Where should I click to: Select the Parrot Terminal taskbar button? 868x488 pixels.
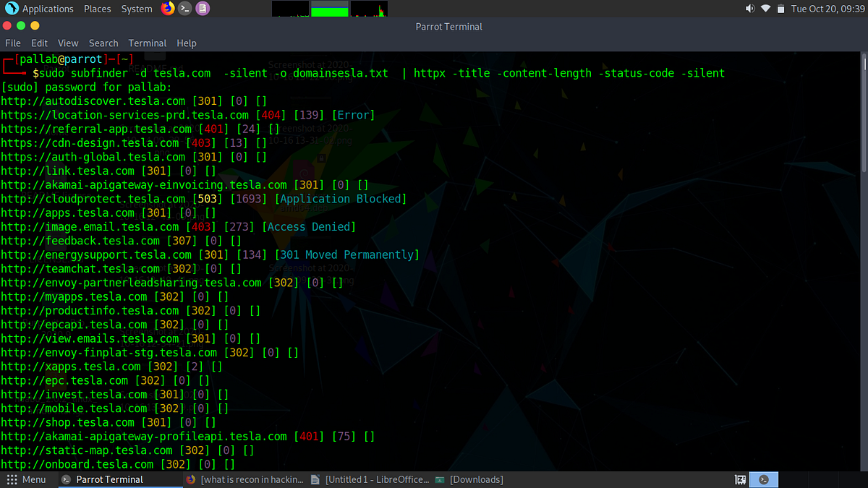pos(110,479)
